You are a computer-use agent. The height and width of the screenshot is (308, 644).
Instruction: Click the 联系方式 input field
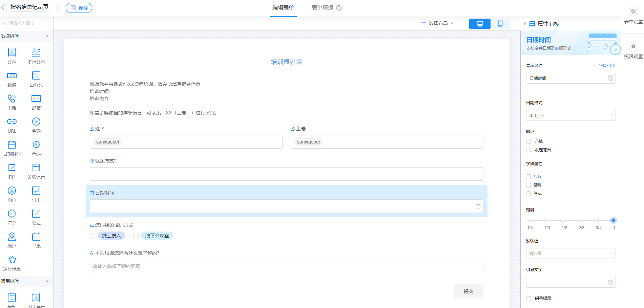pyautogui.click(x=286, y=174)
